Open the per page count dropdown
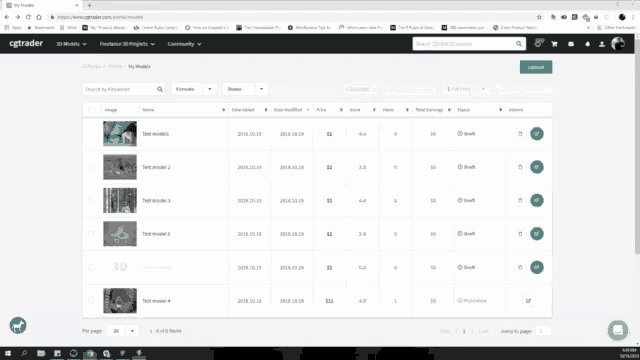The height and width of the screenshot is (360, 640). click(x=122, y=331)
